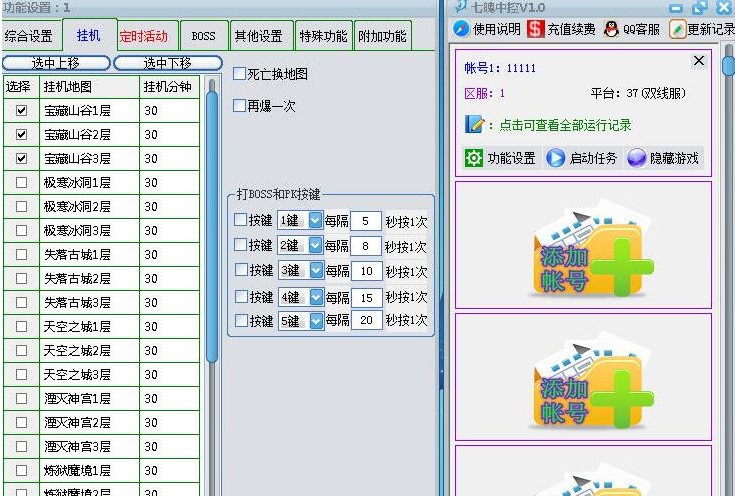The image size is (735, 496).
Task: Open 更新记录 notepad icon
Action: pyautogui.click(x=677, y=29)
